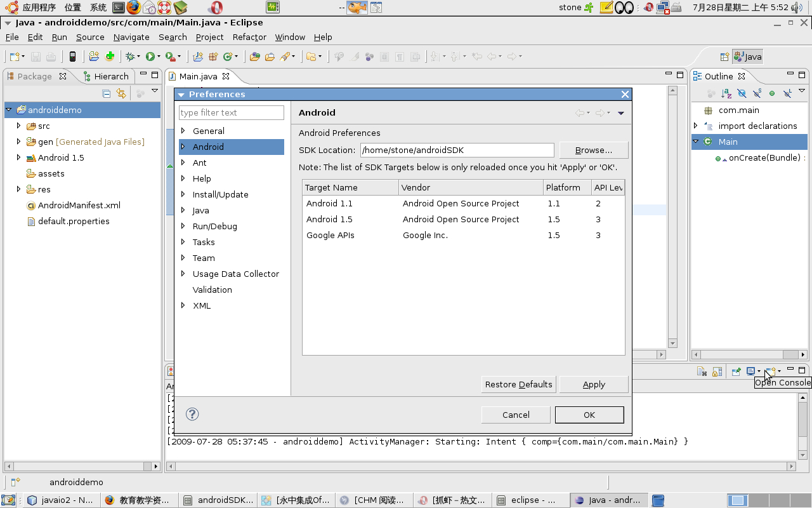
Task: Click the New wizard toolbar icon
Action: point(14,57)
